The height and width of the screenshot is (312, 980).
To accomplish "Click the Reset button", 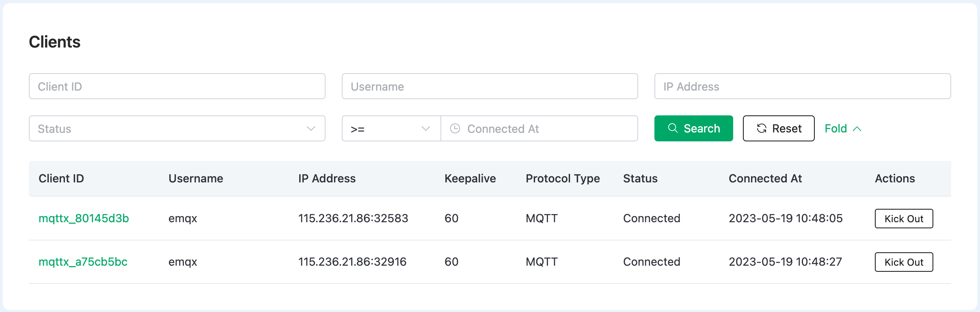I will click(x=779, y=128).
